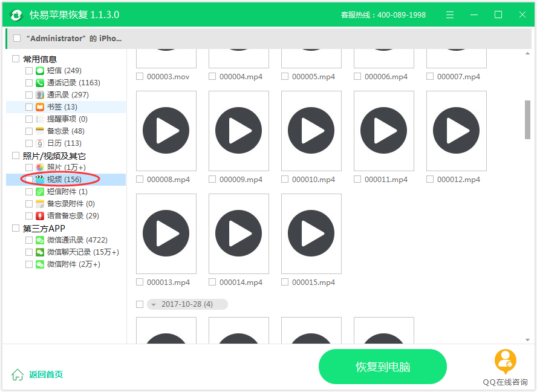Viewport: 537px width, 392px height.
Task: Click the call history phone icon
Action: point(40,83)
